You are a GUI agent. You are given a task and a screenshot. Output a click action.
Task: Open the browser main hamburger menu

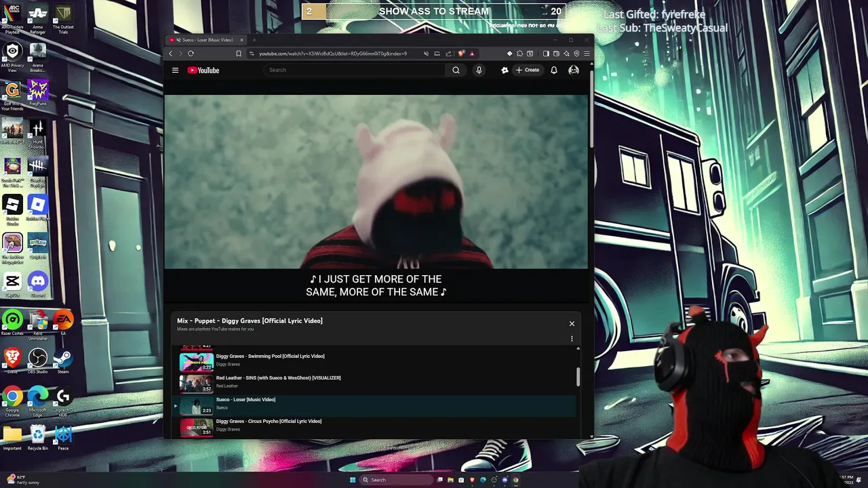click(587, 54)
